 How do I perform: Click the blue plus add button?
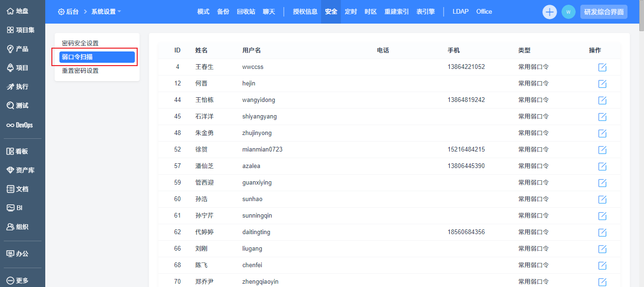(x=550, y=12)
